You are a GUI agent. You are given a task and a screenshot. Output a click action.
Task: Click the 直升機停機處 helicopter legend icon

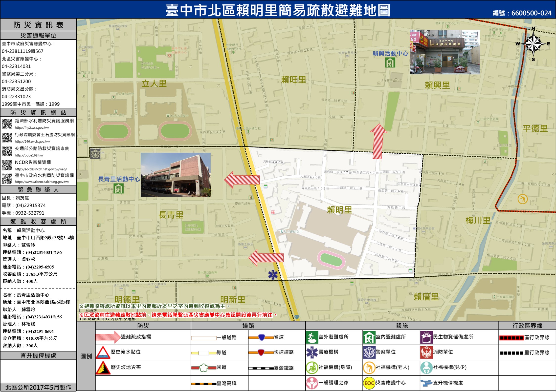pyautogui.click(x=426, y=383)
